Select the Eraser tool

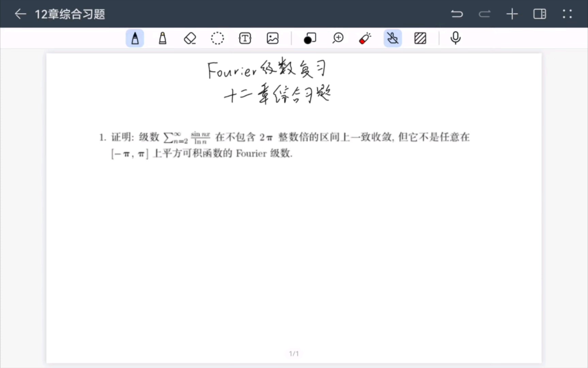190,38
